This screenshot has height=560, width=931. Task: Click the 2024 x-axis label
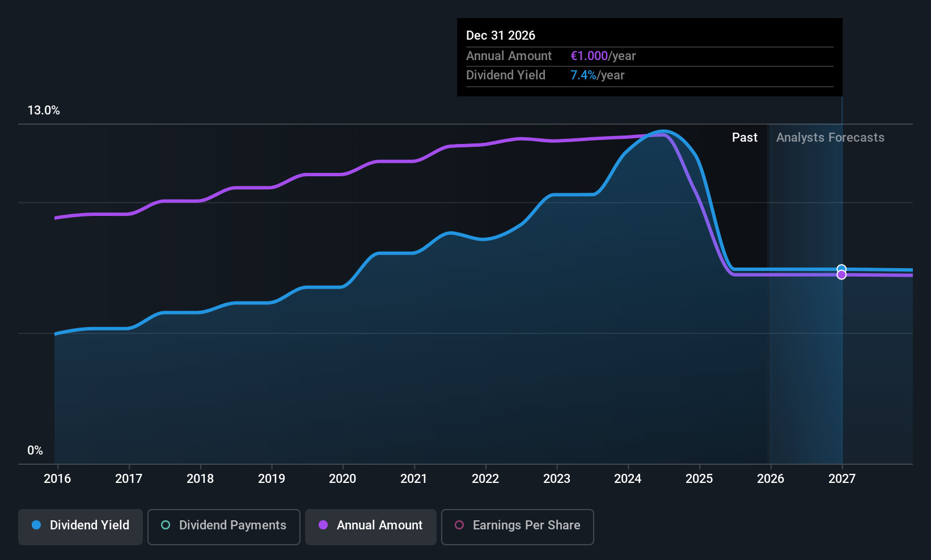pyautogui.click(x=628, y=479)
